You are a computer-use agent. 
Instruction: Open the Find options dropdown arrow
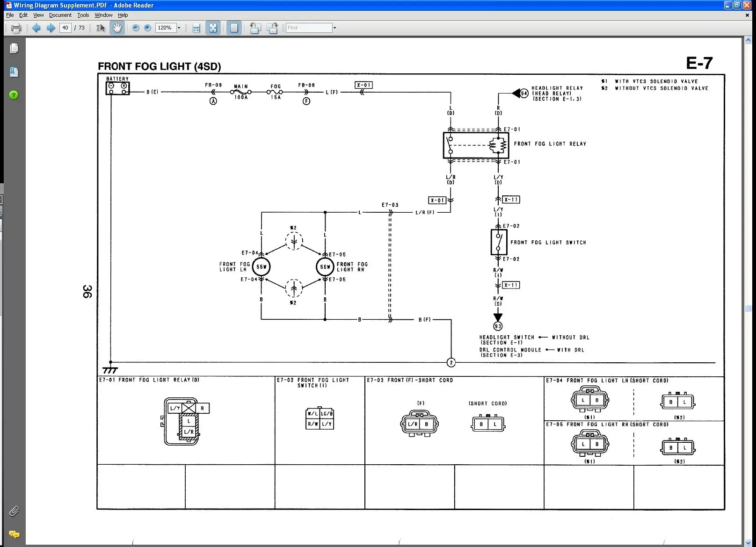pyautogui.click(x=334, y=28)
